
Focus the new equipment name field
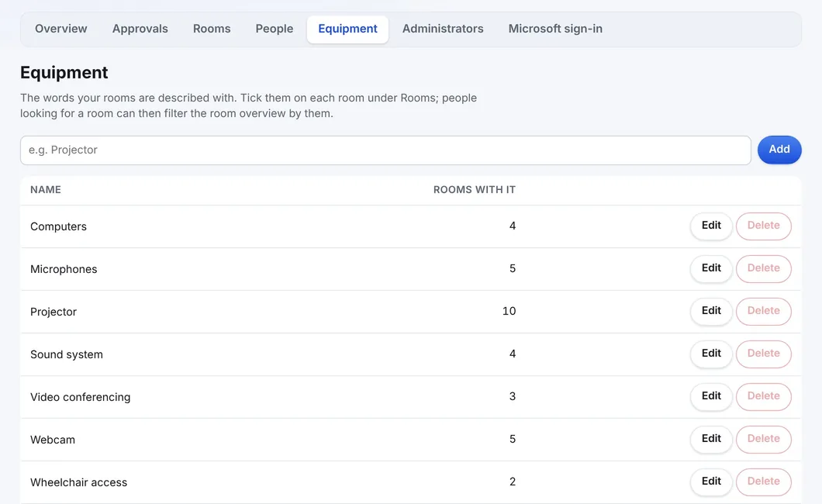(385, 150)
